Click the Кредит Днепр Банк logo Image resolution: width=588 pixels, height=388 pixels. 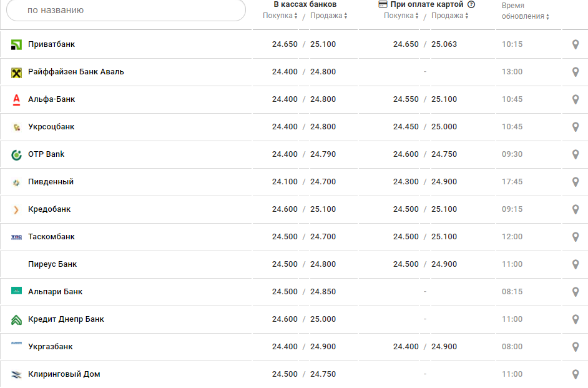(17, 320)
